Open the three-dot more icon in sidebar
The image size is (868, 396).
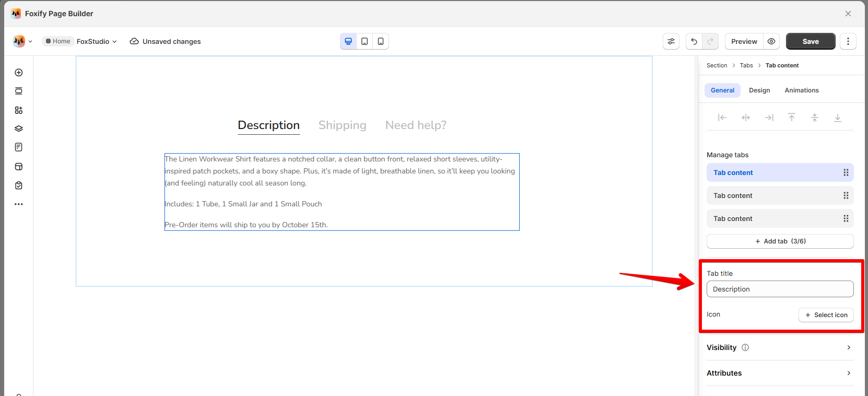(x=19, y=204)
